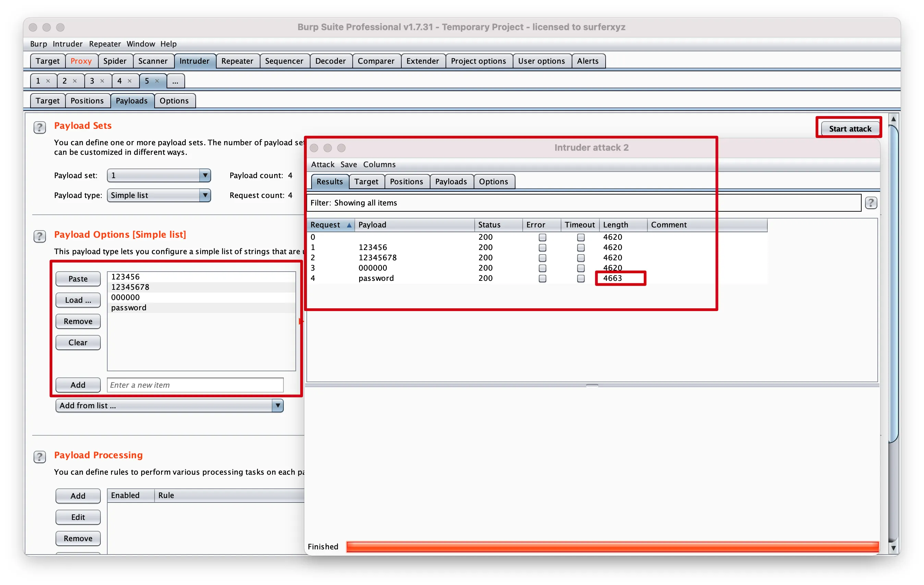Toggle Timeout checkbox for payload 123456

(581, 248)
